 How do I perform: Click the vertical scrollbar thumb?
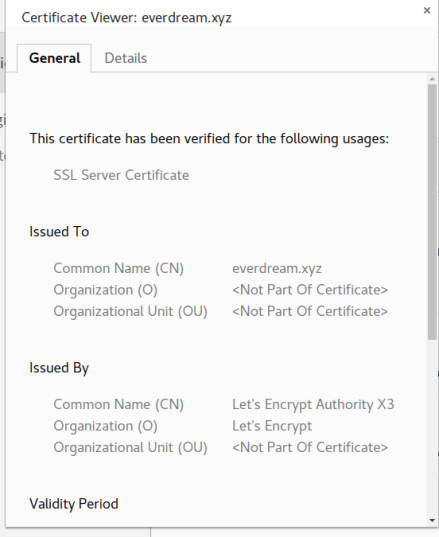click(432, 212)
